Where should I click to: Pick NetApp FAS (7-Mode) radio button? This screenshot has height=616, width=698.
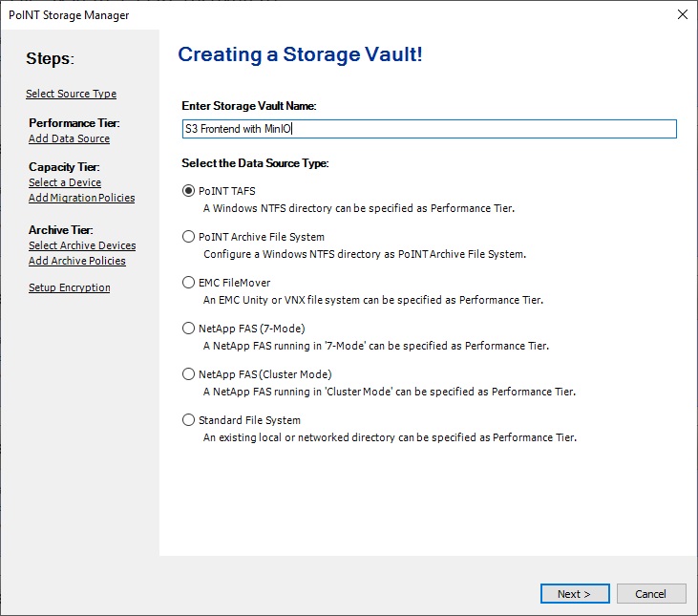189,329
